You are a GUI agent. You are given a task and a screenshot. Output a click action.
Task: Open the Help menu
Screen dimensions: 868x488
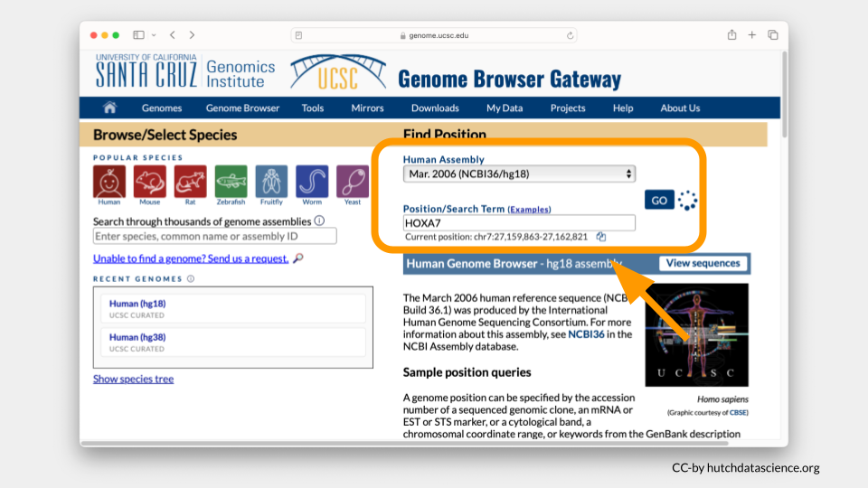point(623,108)
